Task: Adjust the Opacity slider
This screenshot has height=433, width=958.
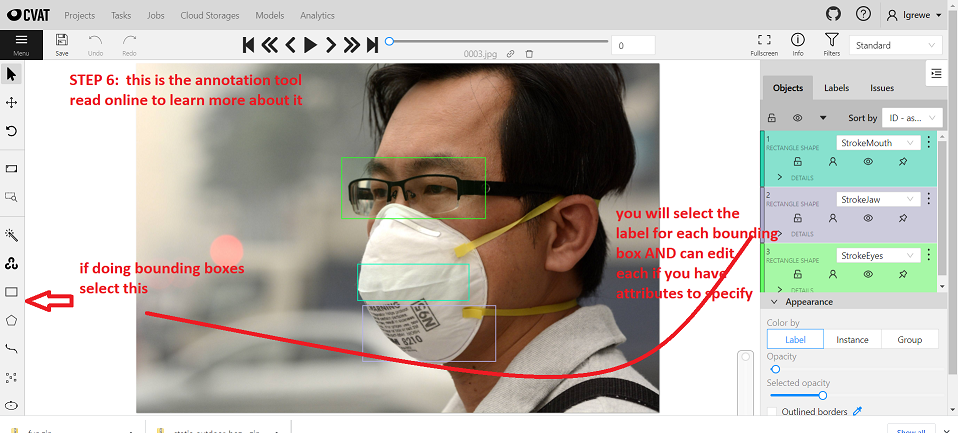Action: [x=776, y=369]
